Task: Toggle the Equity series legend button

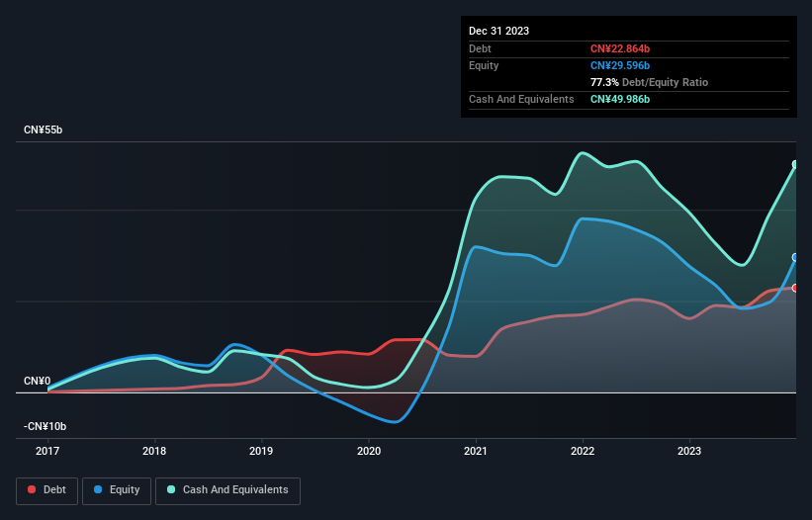Action: [117, 490]
